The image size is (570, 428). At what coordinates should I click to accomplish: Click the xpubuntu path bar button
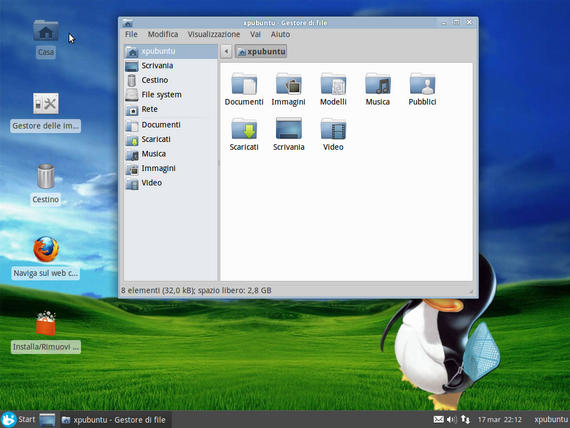pos(261,51)
